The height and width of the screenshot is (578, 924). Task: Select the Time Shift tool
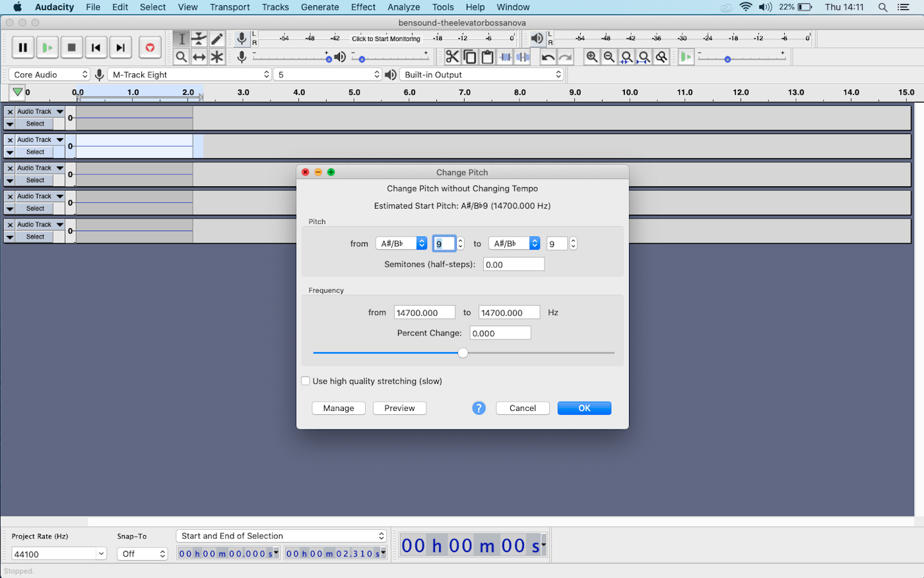199,57
